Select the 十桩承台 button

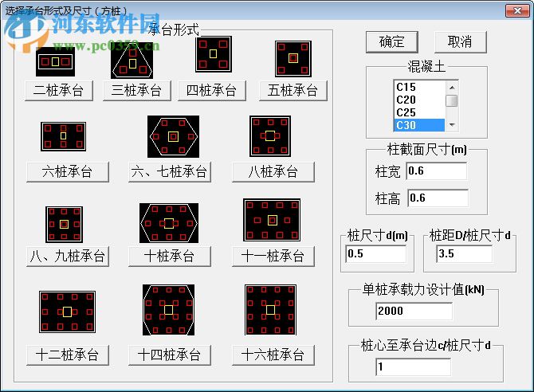tap(170, 256)
